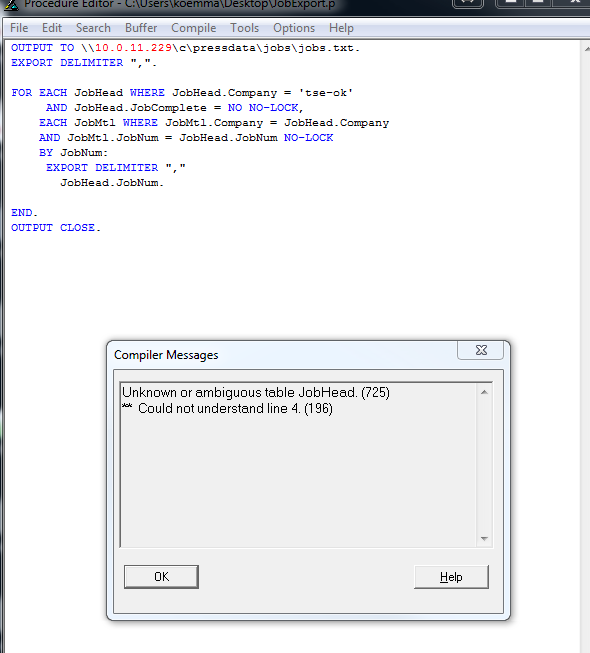Click the red 10.0.11.229 address in the code
Viewport: 590px width, 653px height.
tap(133, 48)
